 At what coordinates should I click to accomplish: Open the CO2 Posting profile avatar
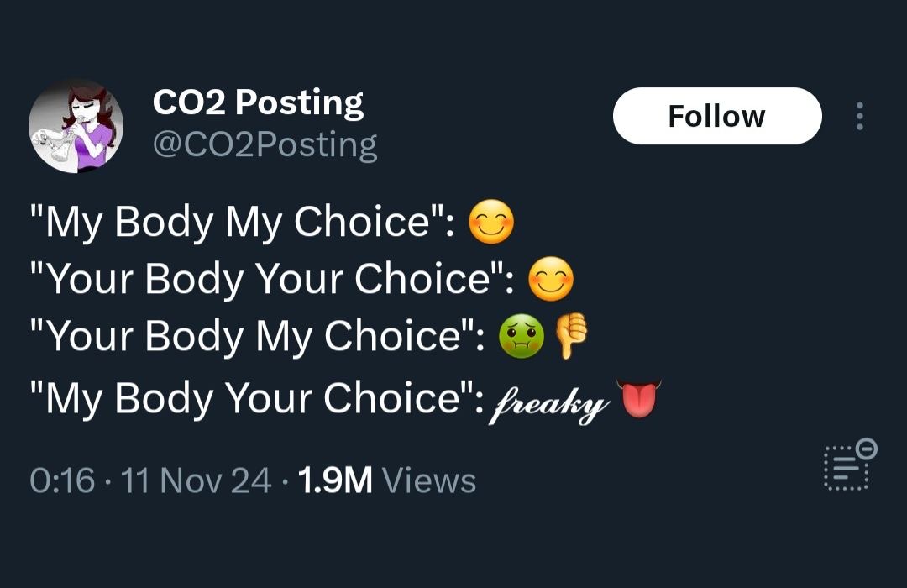(x=76, y=126)
